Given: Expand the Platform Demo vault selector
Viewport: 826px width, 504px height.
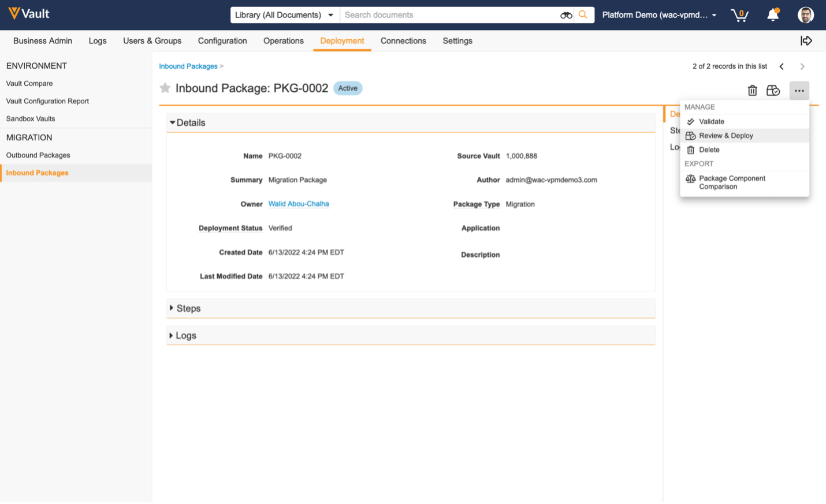Looking at the screenshot, I should pyautogui.click(x=659, y=15).
